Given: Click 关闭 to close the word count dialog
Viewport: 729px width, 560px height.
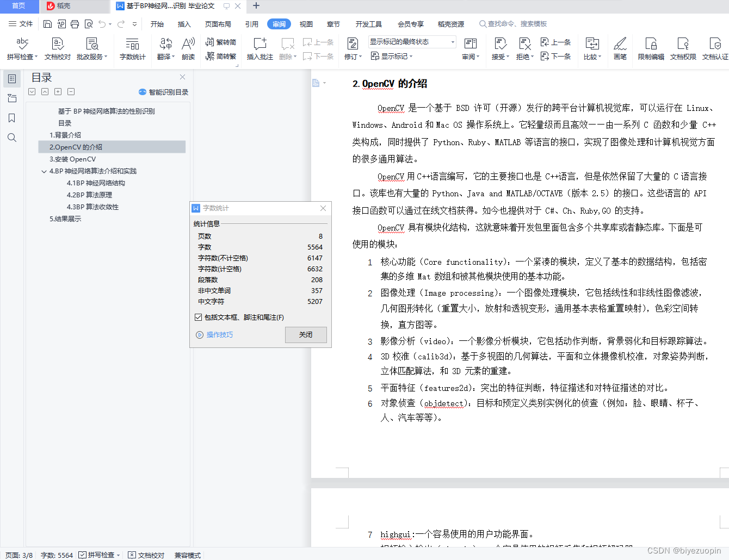Looking at the screenshot, I should (x=305, y=335).
